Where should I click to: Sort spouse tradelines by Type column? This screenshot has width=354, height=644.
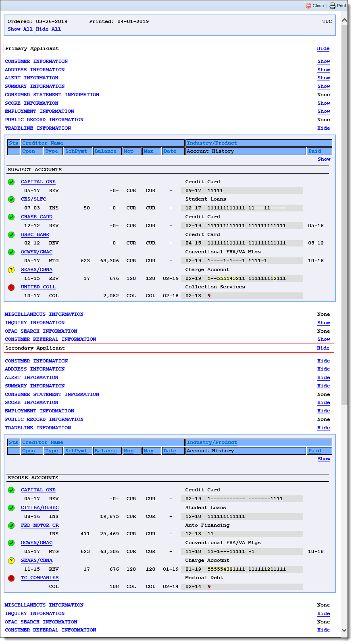pos(52,451)
